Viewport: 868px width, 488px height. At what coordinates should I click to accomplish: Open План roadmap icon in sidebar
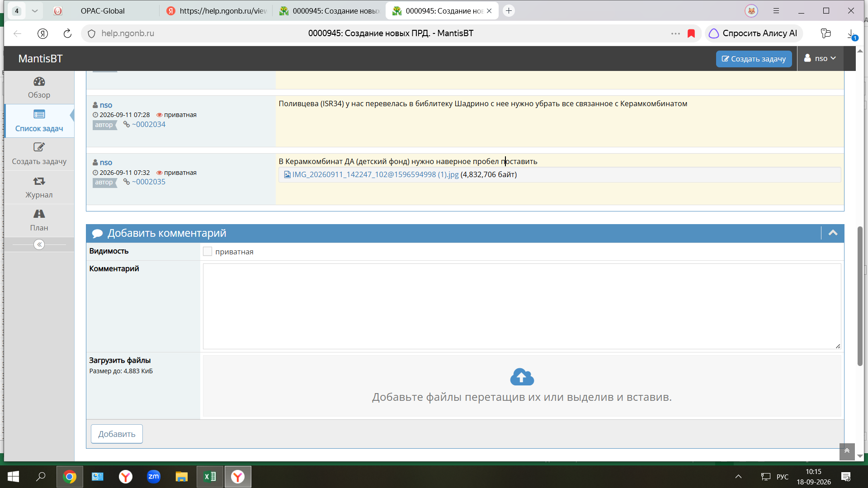click(x=39, y=214)
